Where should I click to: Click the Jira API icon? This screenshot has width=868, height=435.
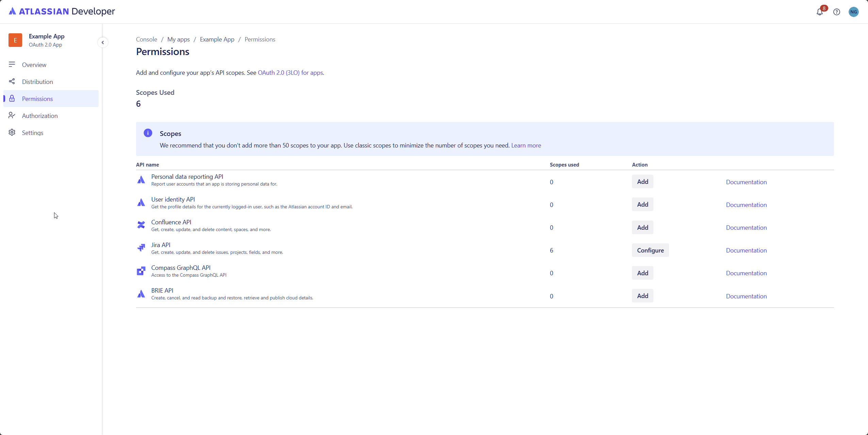(141, 248)
